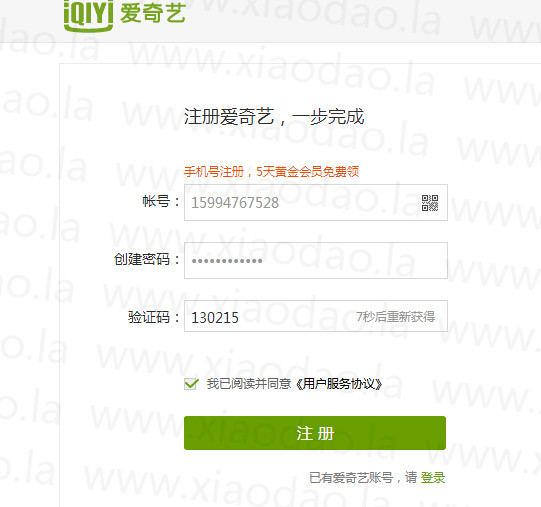Focus the account field showing 15994767528
This screenshot has height=507, width=541.
[316, 203]
